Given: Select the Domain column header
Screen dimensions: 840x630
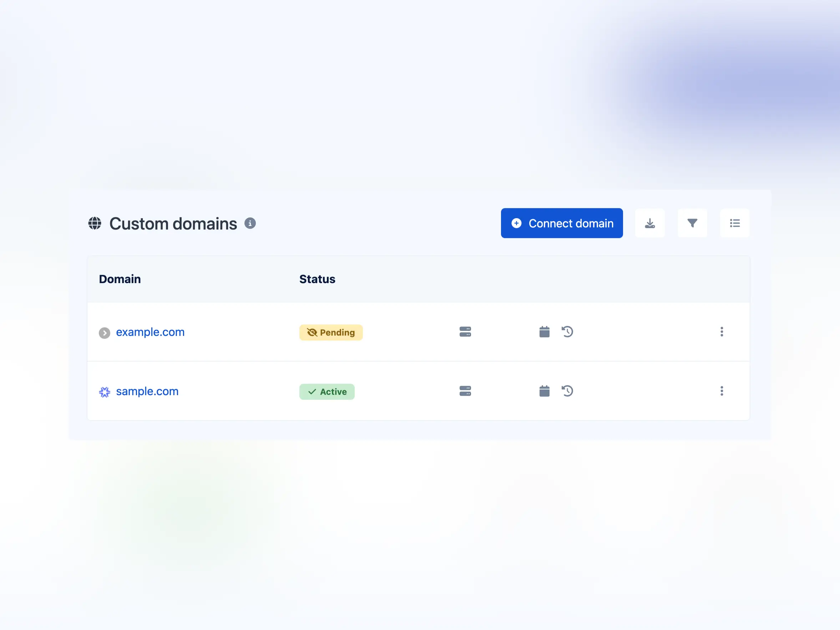Looking at the screenshot, I should (120, 279).
